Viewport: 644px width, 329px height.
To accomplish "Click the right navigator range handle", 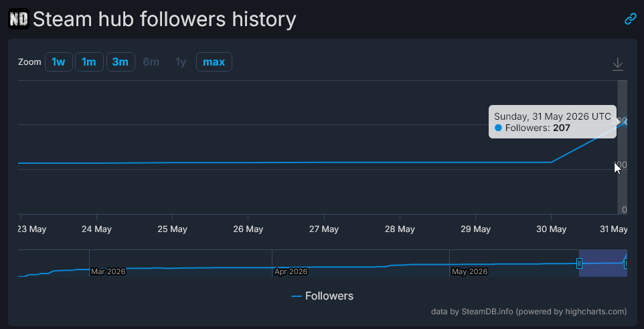I will coord(627,263).
